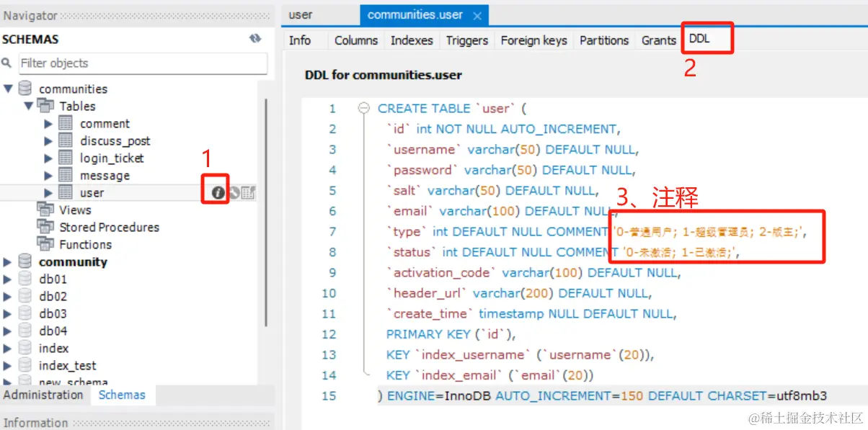Click the db02 database icon
868x430 pixels.
pyautogui.click(x=25, y=296)
